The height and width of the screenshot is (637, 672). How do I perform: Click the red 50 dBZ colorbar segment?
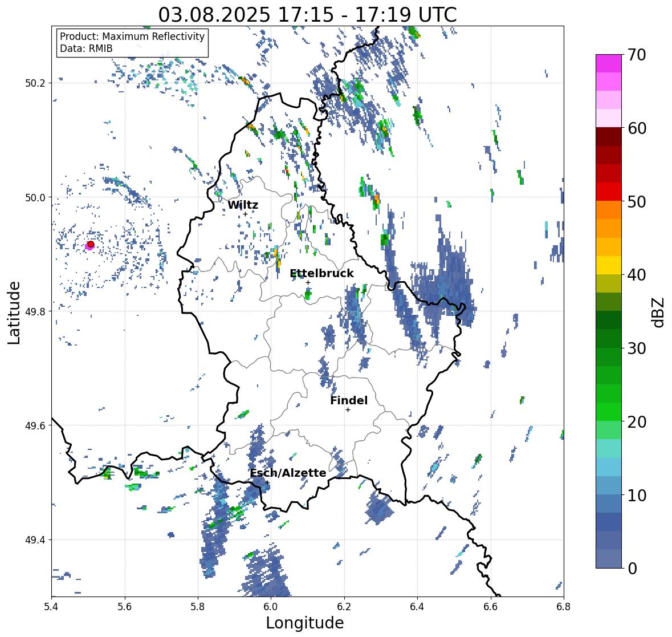tap(609, 192)
